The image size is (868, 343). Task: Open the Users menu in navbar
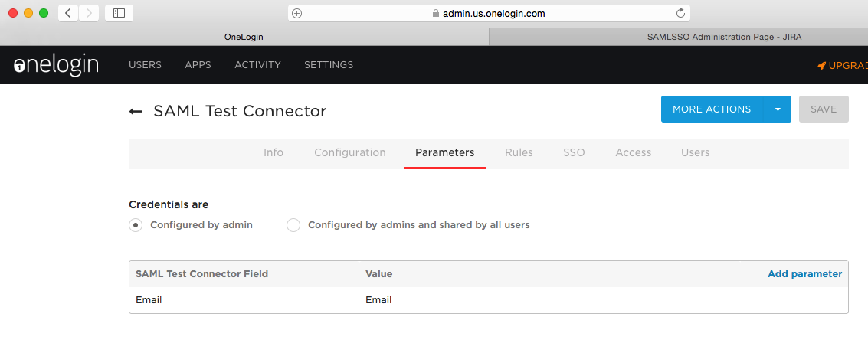point(145,65)
